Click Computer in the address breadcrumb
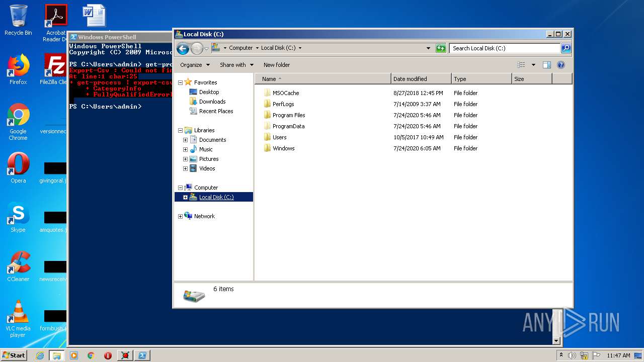The image size is (644, 362). [240, 48]
